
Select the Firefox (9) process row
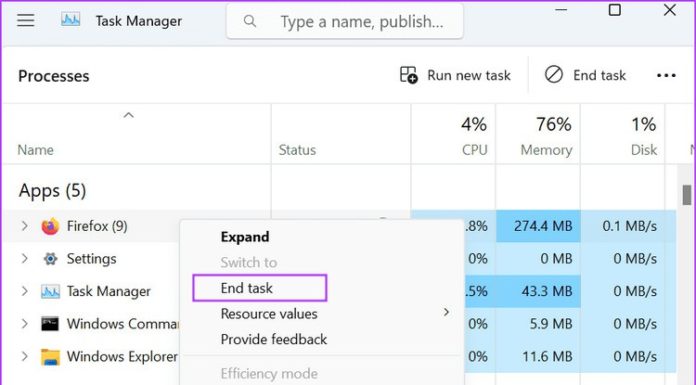click(x=97, y=226)
